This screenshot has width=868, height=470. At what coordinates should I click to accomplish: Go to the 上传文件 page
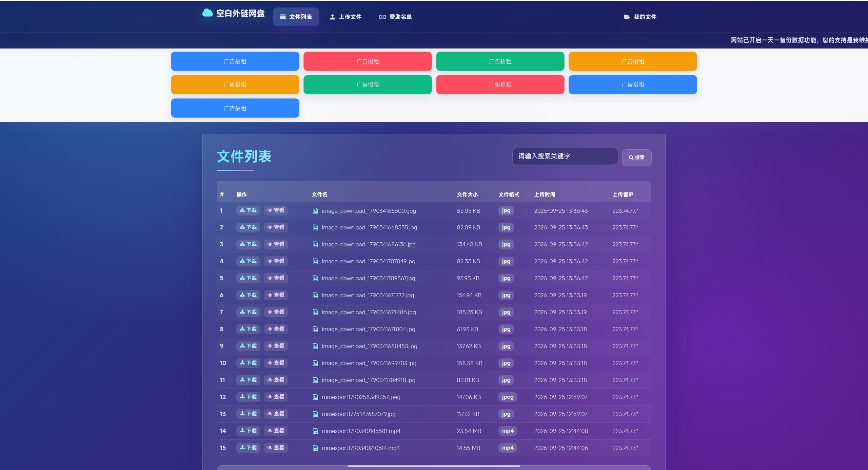coord(346,17)
